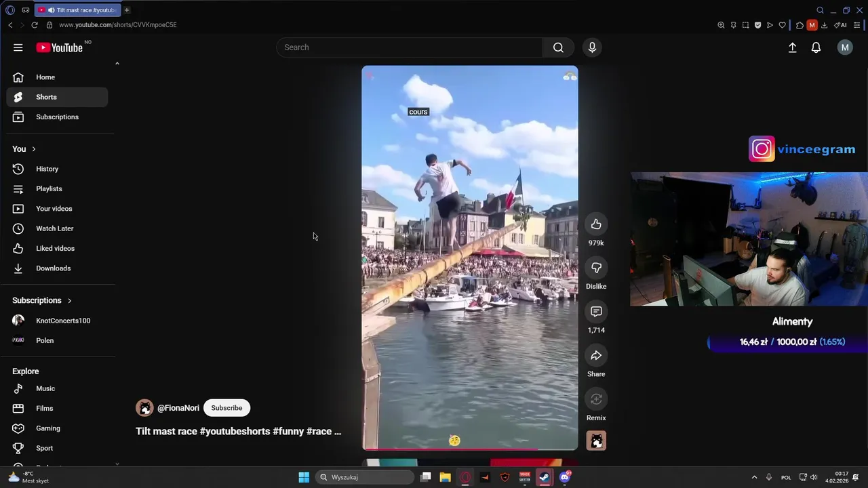Open the player send arrow icon
The height and width of the screenshot is (488, 868).
(770, 25)
